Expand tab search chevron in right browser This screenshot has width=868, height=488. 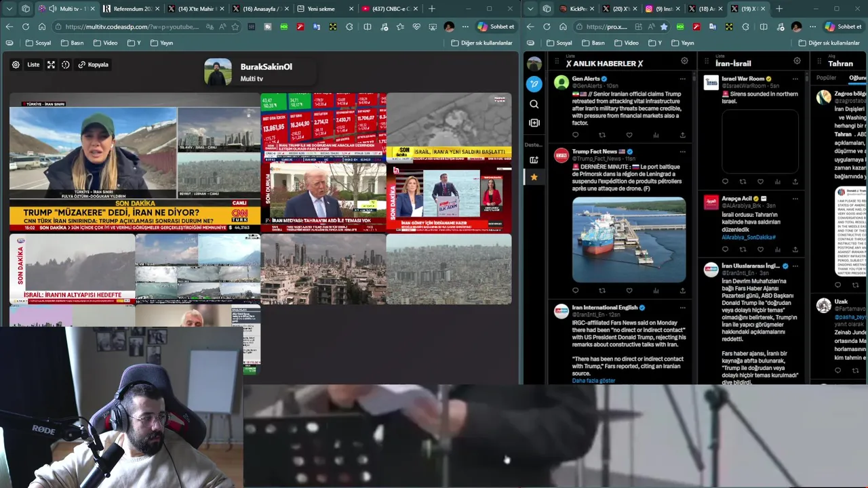(530, 9)
